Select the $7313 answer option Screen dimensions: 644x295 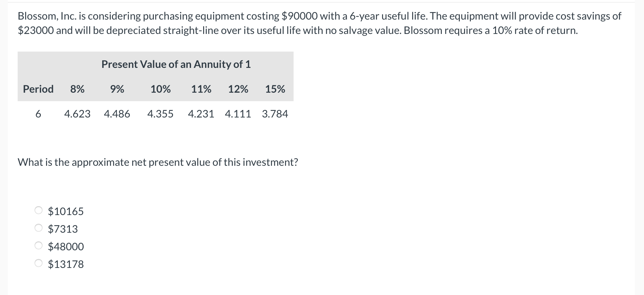(63, 229)
